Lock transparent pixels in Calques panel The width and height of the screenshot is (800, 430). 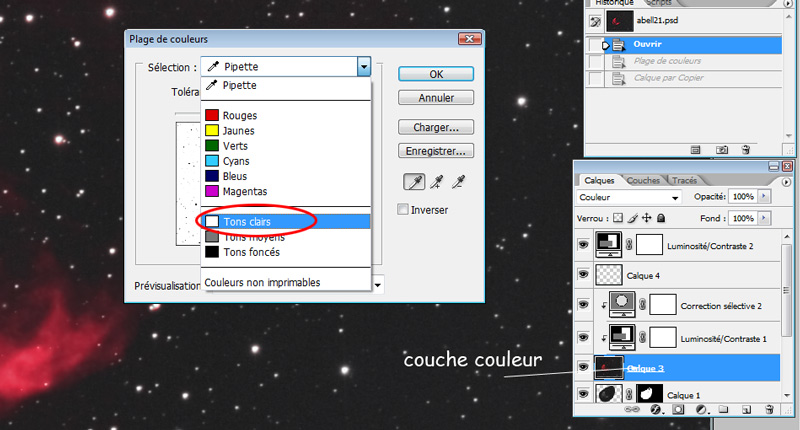[618, 218]
